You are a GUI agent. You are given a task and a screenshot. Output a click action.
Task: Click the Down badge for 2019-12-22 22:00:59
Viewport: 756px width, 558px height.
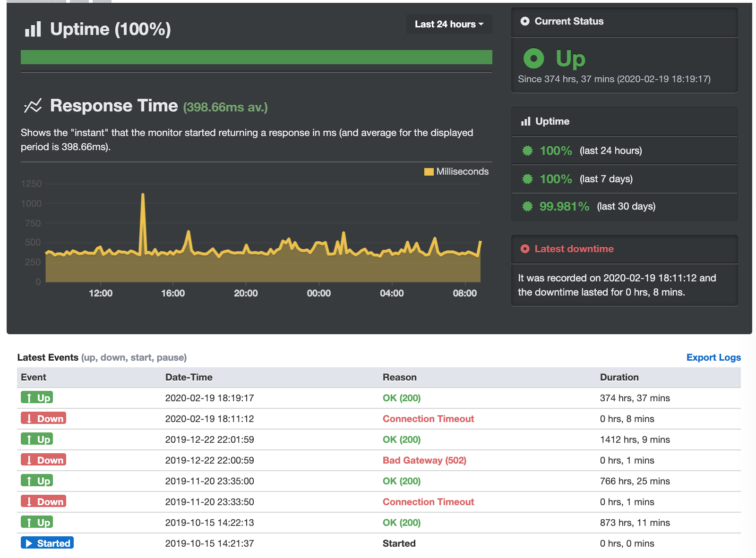[x=43, y=460]
